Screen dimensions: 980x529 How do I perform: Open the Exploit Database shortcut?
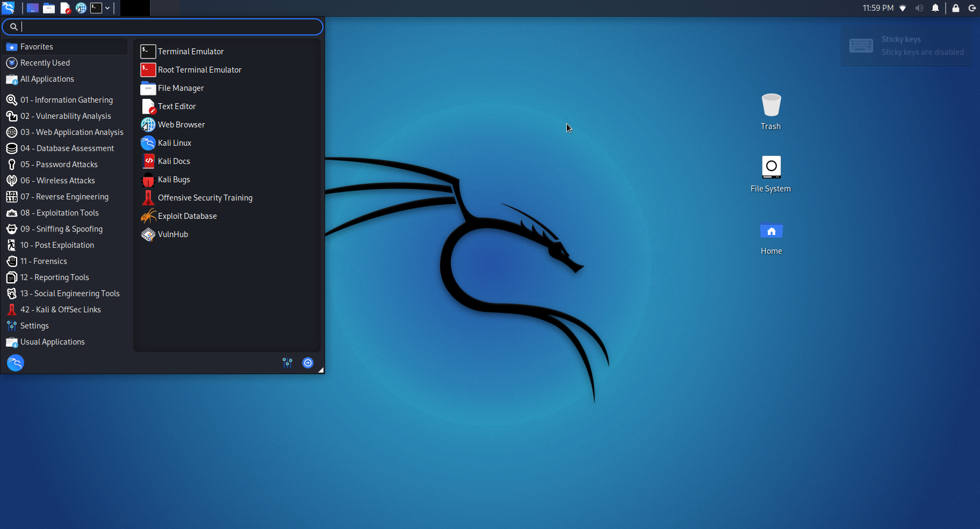pyautogui.click(x=187, y=216)
